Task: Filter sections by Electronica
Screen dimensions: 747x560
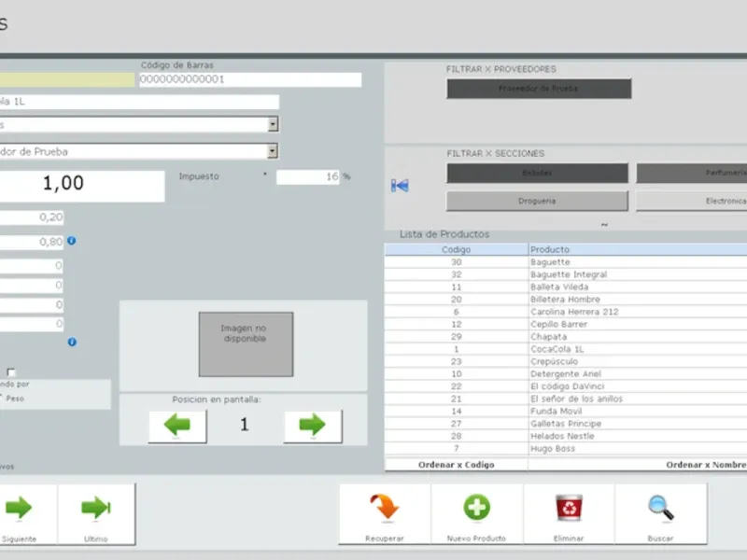Action: pyautogui.click(x=692, y=201)
